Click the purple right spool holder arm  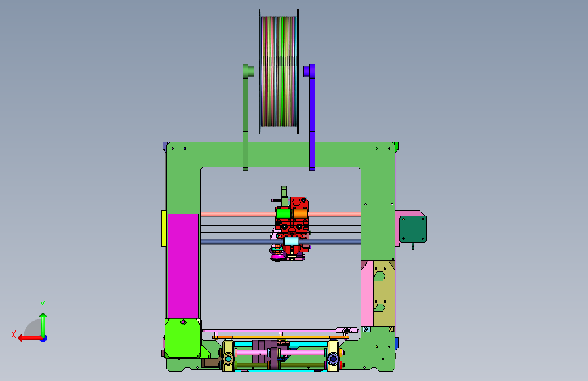[x=312, y=117]
